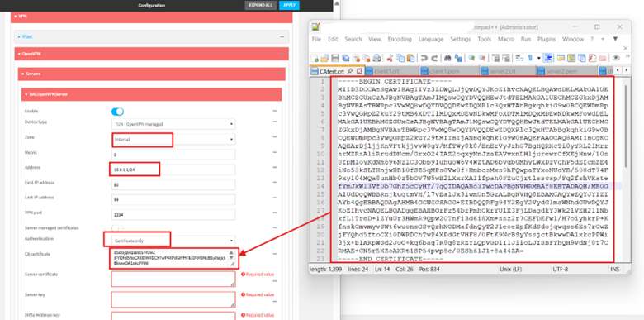Click the Address field with 10.0.1.1/24

173,170
